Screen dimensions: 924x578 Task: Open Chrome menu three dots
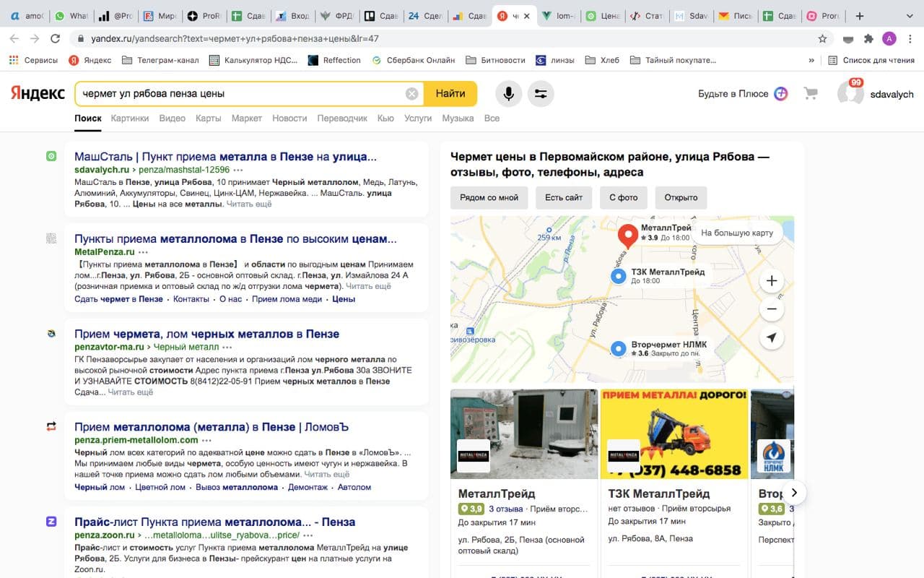tap(910, 38)
